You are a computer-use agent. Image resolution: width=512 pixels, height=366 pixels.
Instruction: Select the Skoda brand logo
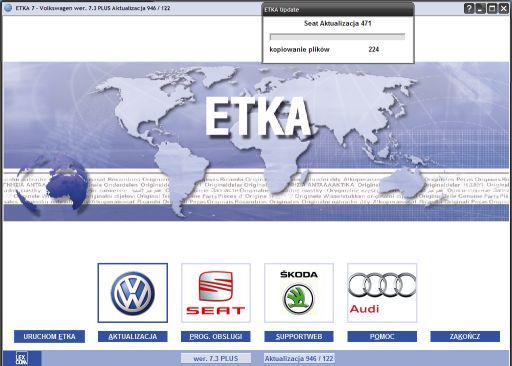(299, 293)
